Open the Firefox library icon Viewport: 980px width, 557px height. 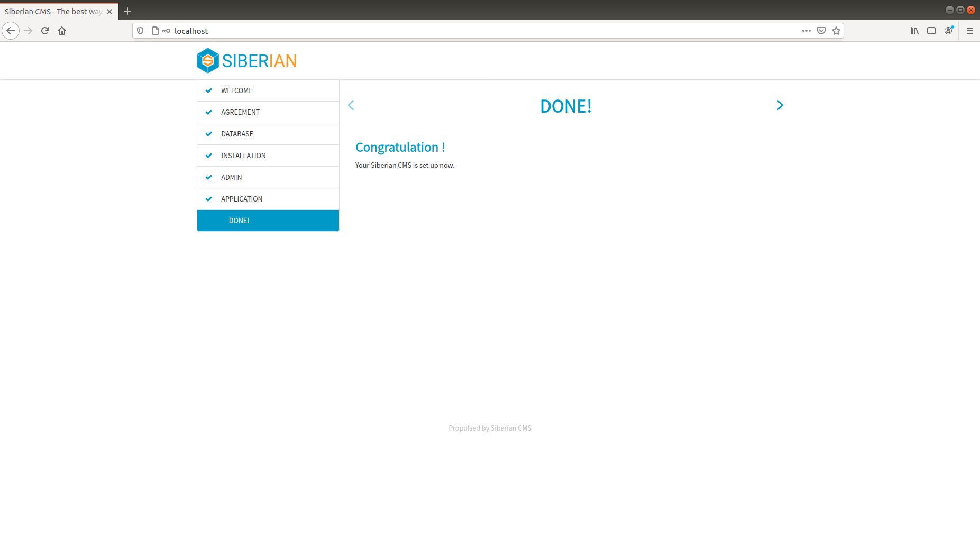click(914, 31)
